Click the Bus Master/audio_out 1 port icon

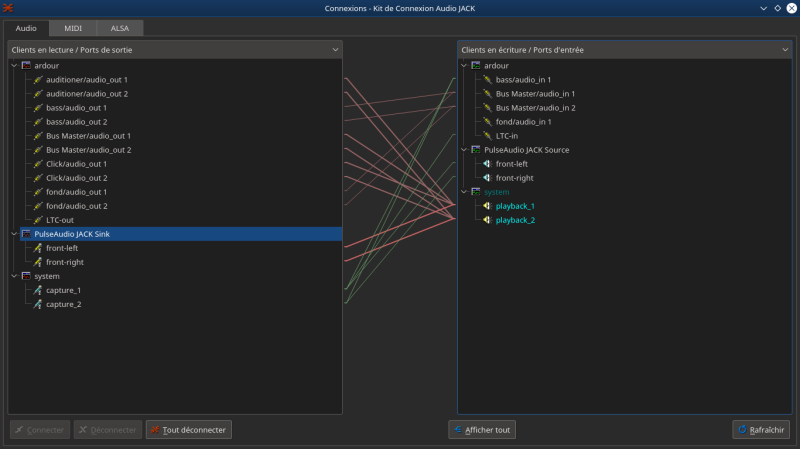tap(38, 136)
